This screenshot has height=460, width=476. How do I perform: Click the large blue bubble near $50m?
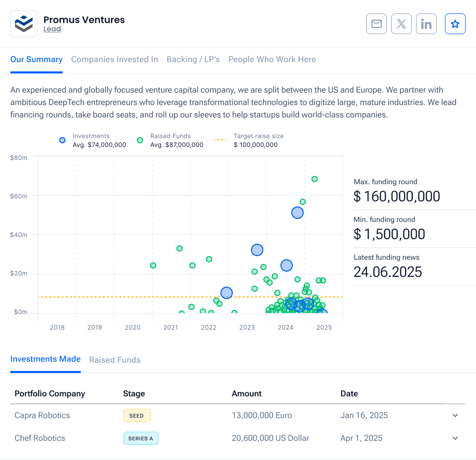297,213
